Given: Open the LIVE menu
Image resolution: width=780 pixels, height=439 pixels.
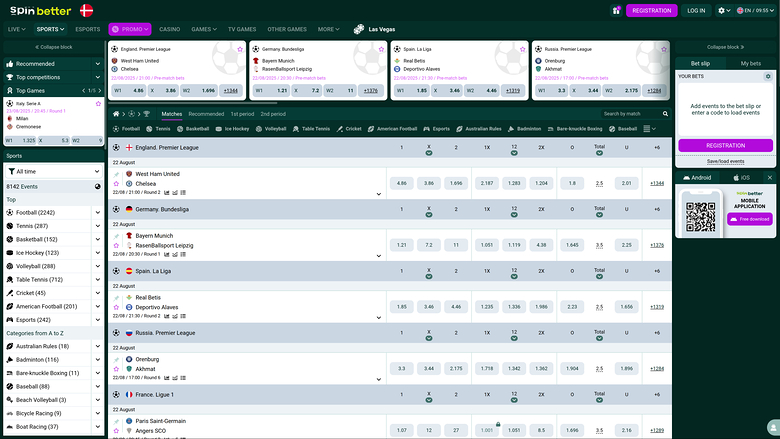Looking at the screenshot, I should [16, 29].
